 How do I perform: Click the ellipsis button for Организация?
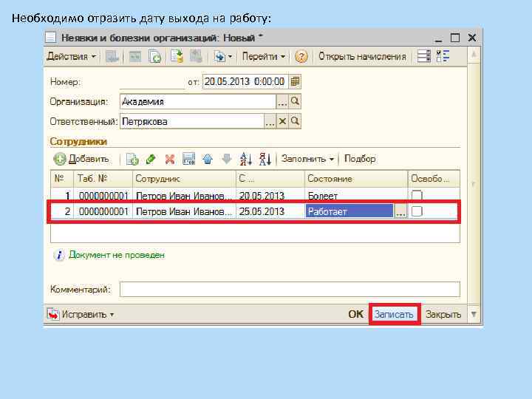pyautogui.click(x=282, y=101)
